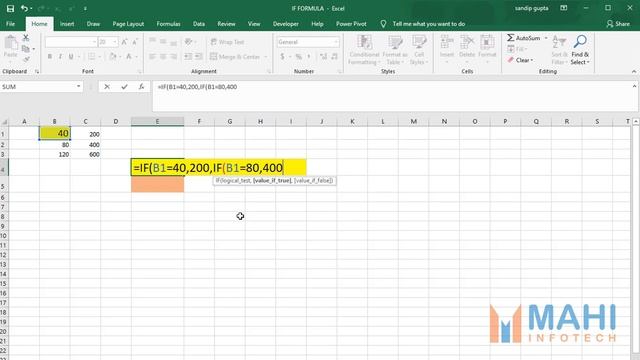Open the Clipboard group dialog launcher
The image size is (640, 360).
tap(37, 72)
